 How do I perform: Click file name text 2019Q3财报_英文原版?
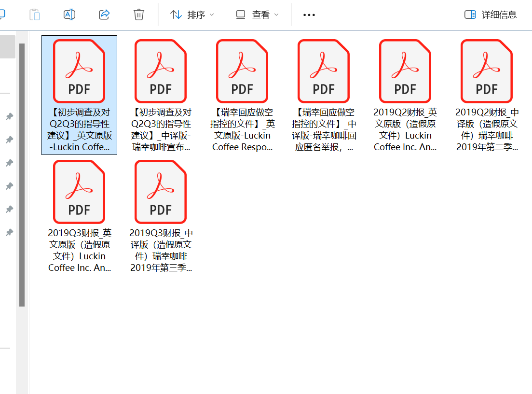(80, 250)
